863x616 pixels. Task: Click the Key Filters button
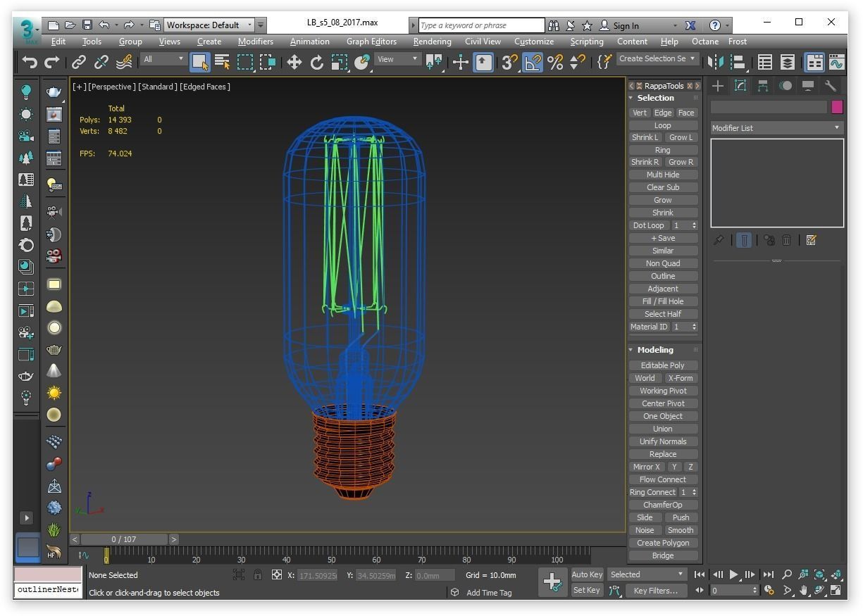655,591
